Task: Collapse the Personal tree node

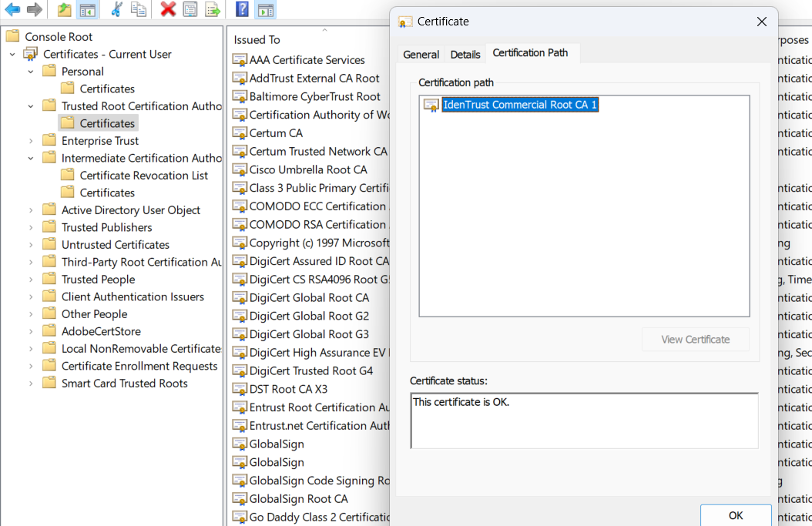Action: click(31, 72)
